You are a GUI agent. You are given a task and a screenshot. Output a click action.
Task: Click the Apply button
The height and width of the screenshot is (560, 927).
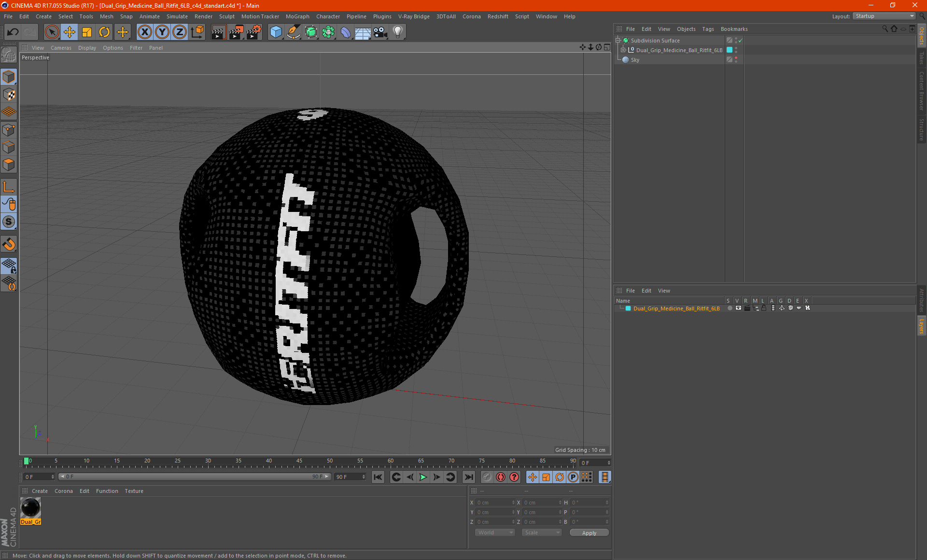tap(589, 533)
